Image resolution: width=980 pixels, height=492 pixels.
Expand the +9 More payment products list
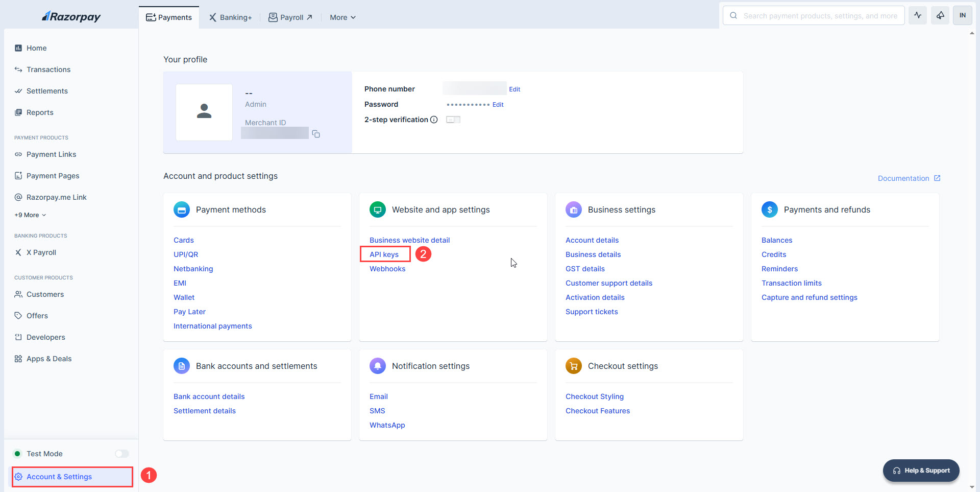click(x=31, y=215)
